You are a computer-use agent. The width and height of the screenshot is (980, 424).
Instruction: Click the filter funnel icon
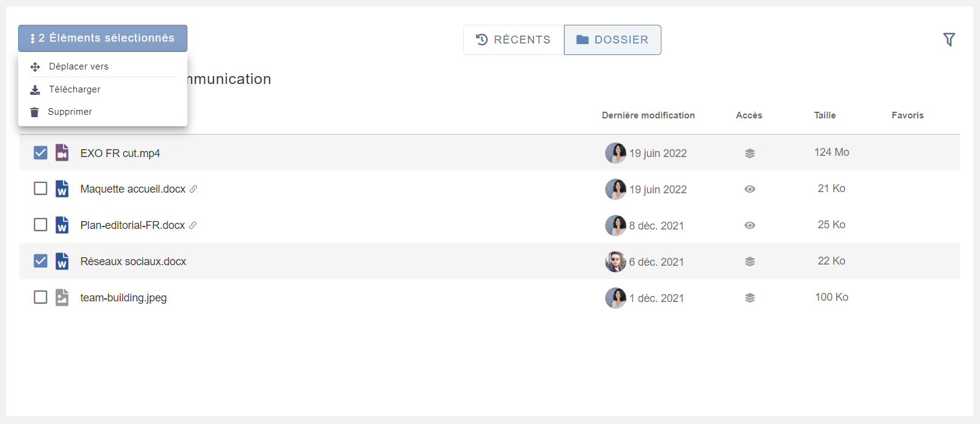click(949, 40)
